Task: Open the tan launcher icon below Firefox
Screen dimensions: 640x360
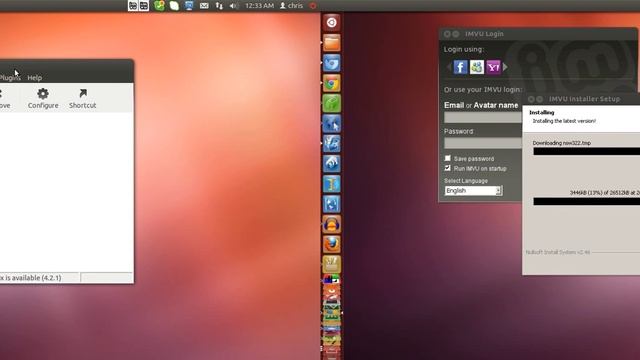Action: (x=331, y=264)
